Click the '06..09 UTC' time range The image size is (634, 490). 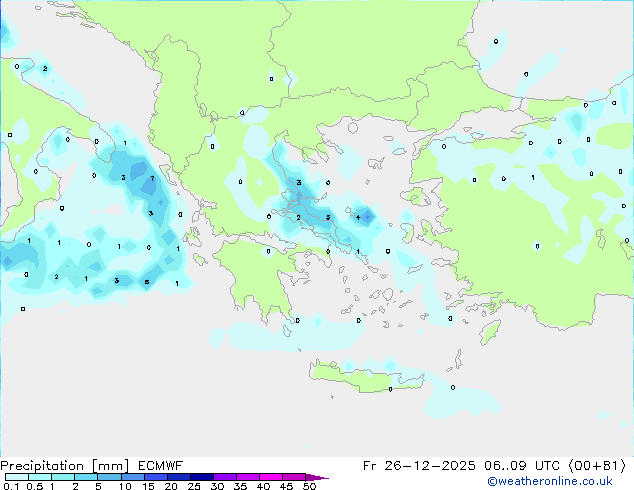pyautogui.click(x=522, y=466)
